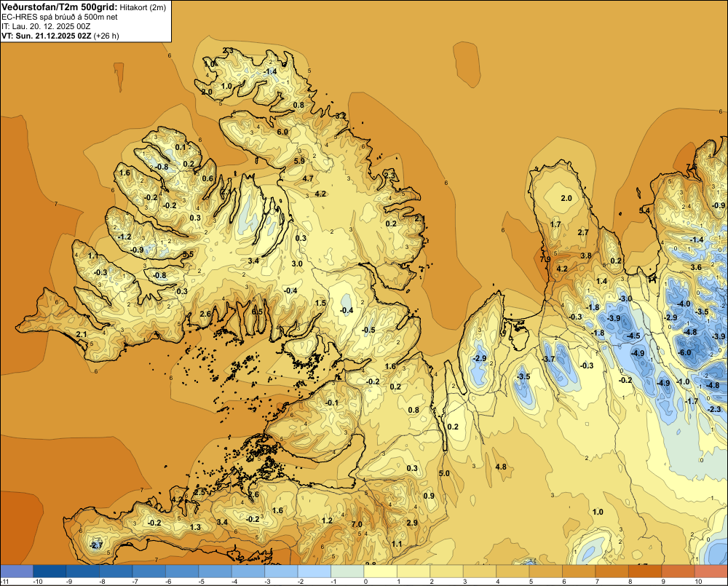The image size is (728, 586).
Task: Click the legend swatch between -11 and -10
Action: [x=17, y=571]
